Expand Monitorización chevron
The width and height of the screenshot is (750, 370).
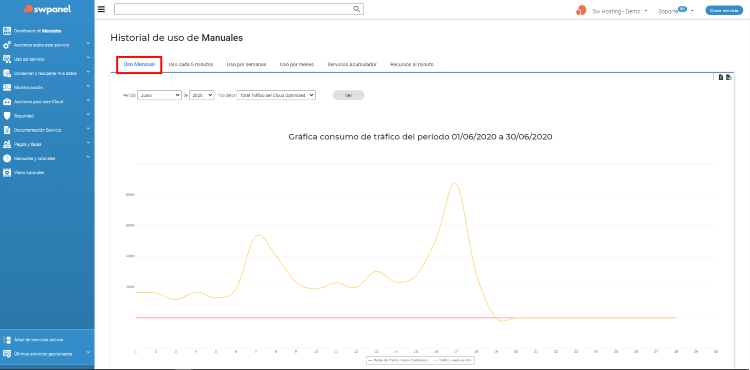pyautogui.click(x=88, y=86)
